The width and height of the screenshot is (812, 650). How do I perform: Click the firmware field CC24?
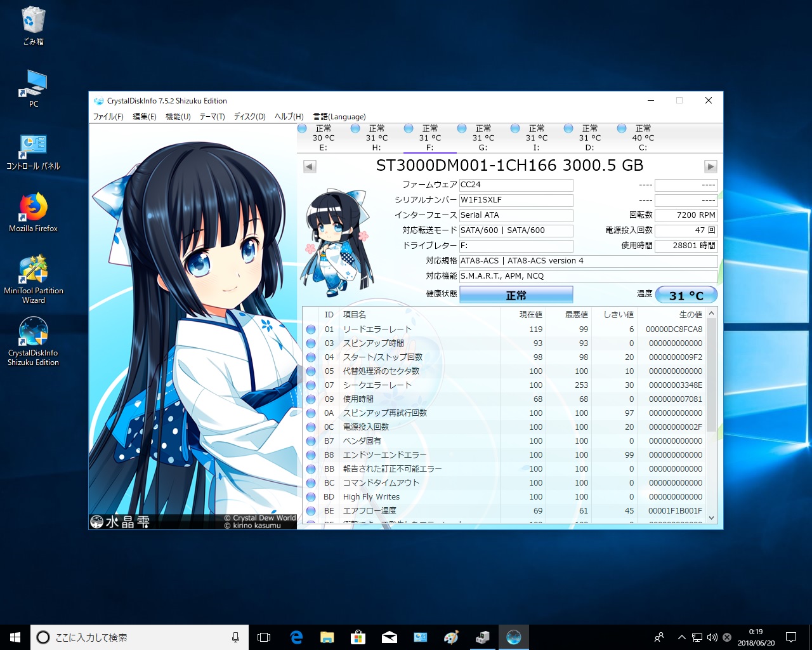coord(516,185)
